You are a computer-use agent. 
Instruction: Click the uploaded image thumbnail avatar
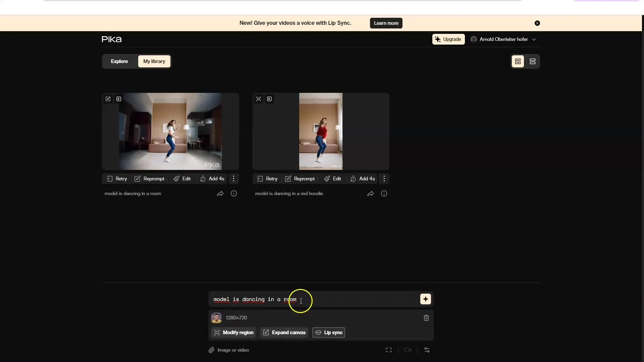click(216, 318)
